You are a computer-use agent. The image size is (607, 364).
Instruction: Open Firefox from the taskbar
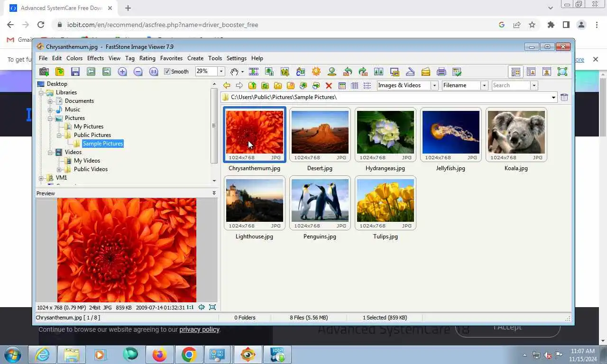pos(160,355)
